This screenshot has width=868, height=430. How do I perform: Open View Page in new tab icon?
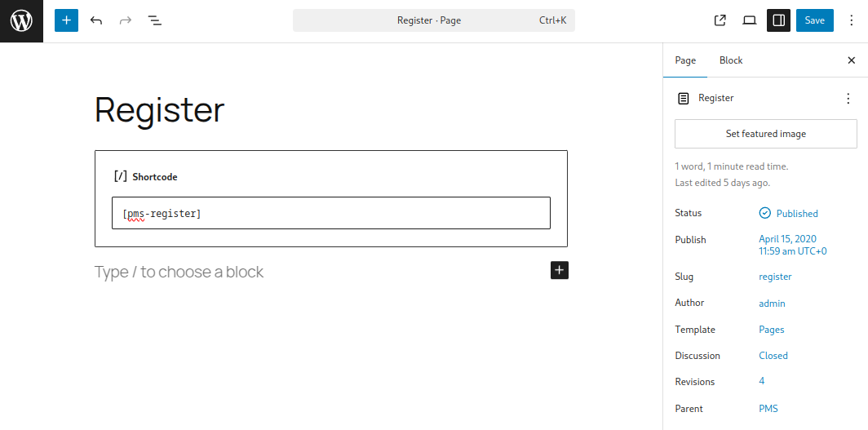(720, 20)
